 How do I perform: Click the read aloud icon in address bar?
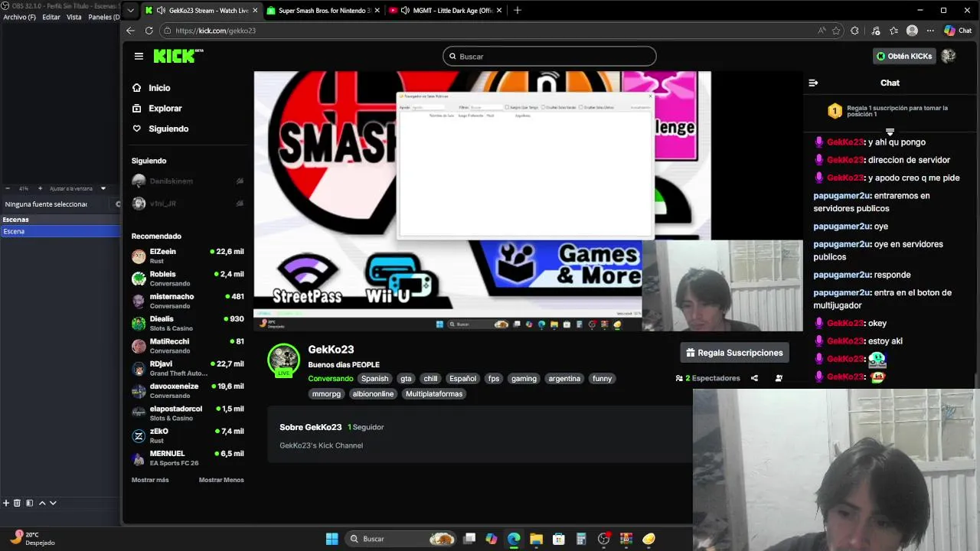tap(822, 31)
